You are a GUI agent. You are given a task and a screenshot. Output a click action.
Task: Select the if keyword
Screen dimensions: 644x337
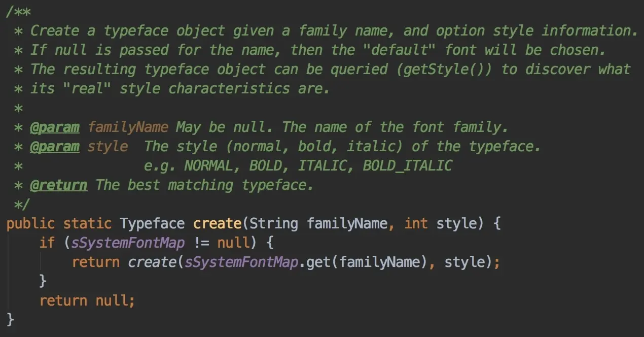coord(47,243)
